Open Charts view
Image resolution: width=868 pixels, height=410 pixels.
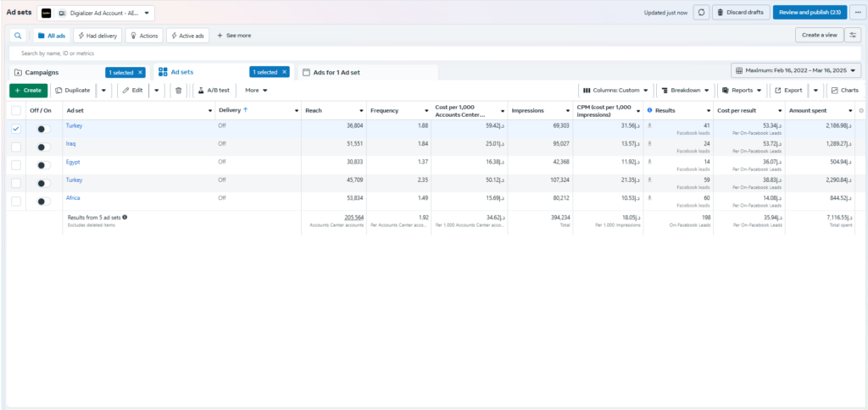[845, 90]
